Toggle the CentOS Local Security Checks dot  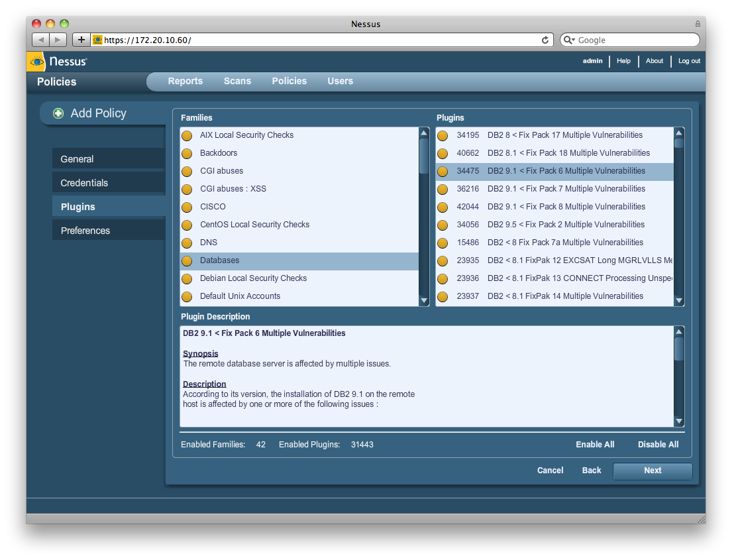pos(187,225)
